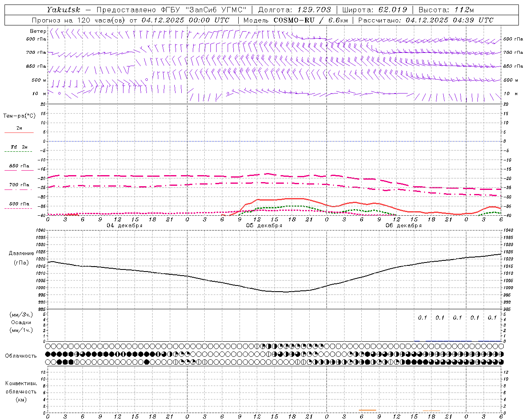Click the Долгота: 129.703 value
The height and width of the screenshot is (420, 525).
point(294,10)
